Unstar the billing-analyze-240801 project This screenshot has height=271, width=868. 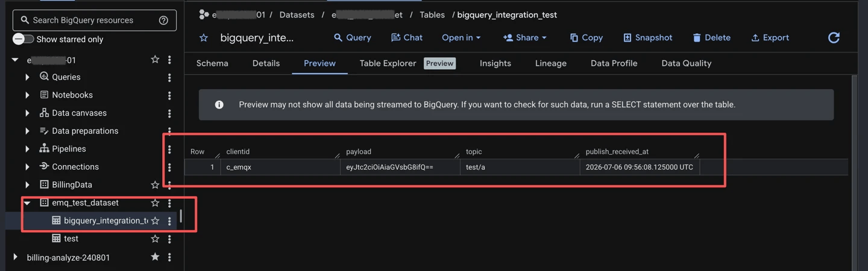pos(155,257)
